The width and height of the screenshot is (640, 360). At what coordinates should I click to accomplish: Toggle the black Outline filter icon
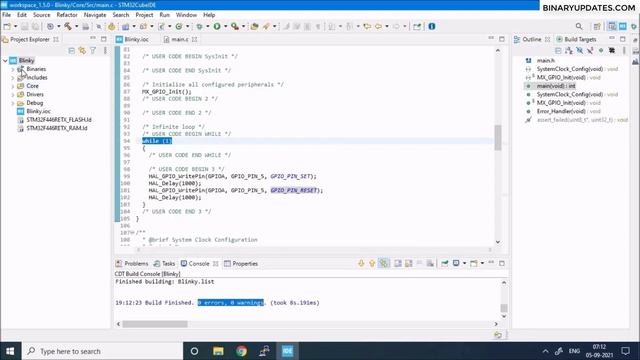[611, 51]
